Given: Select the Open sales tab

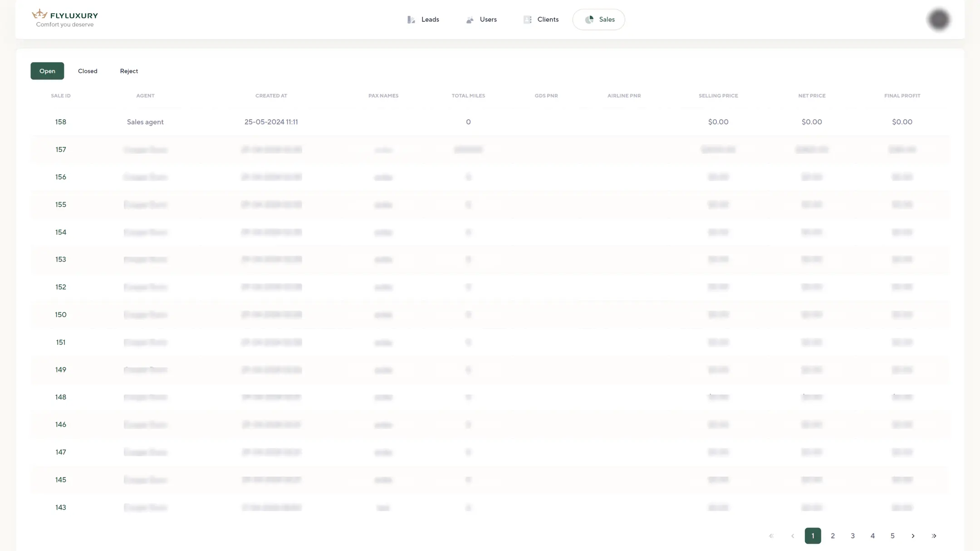Looking at the screenshot, I should point(47,71).
